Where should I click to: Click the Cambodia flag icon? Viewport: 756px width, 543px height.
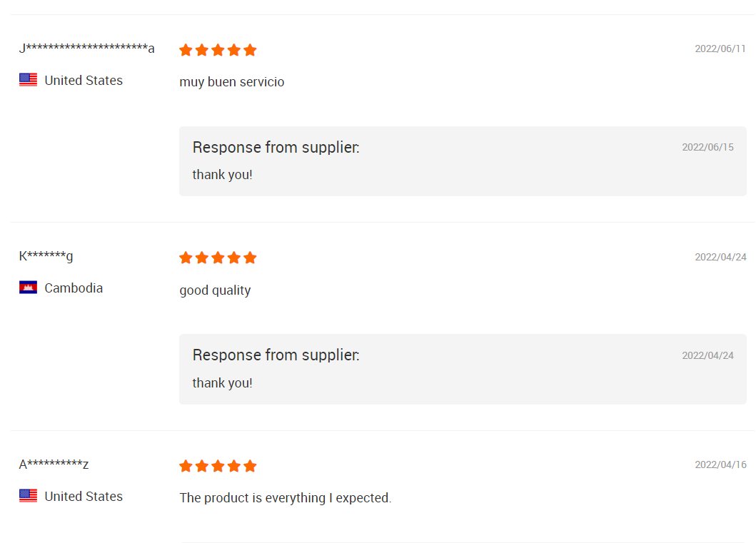point(28,288)
